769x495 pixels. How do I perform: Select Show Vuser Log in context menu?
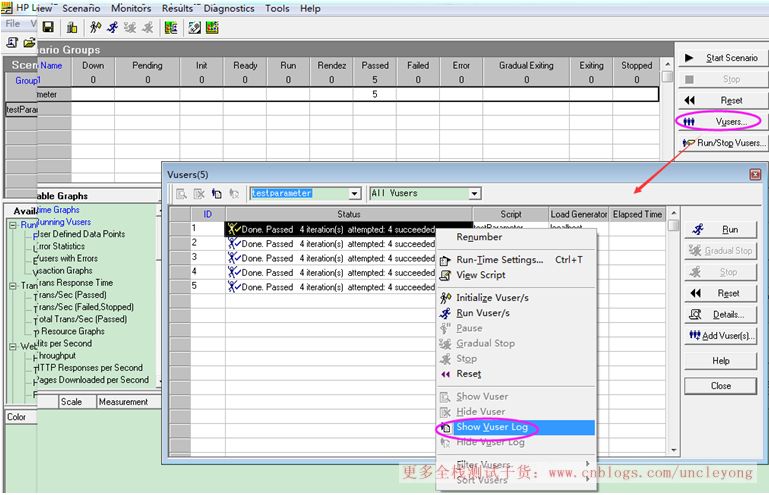coord(516,427)
